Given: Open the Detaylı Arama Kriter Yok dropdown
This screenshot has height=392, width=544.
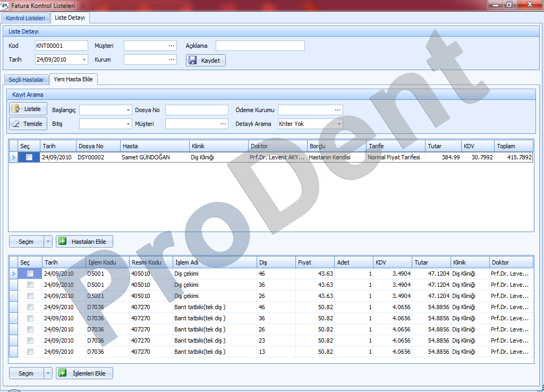Looking at the screenshot, I should pyautogui.click(x=339, y=124).
